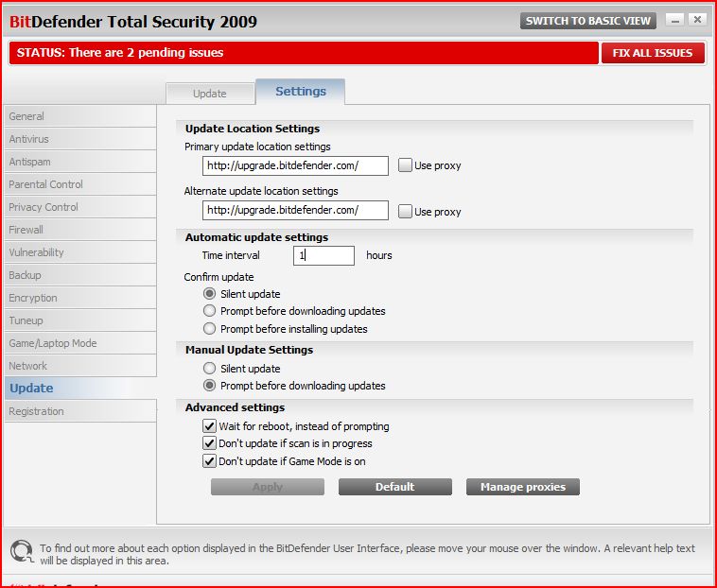717x588 pixels.
Task: Click the Confirm update label
Action: [219, 277]
